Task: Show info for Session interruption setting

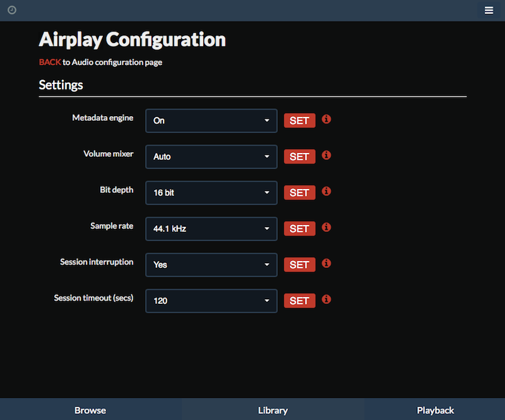Action: (x=326, y=263)
